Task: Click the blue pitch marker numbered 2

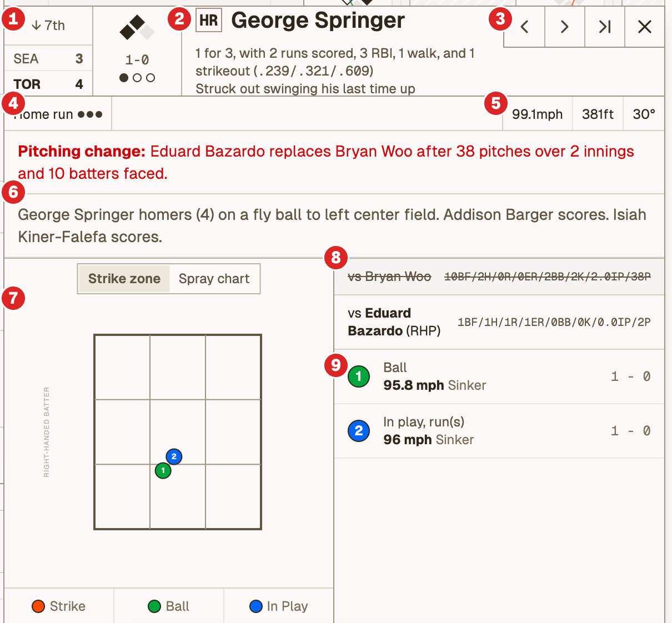Action: (x=174, y=456)
